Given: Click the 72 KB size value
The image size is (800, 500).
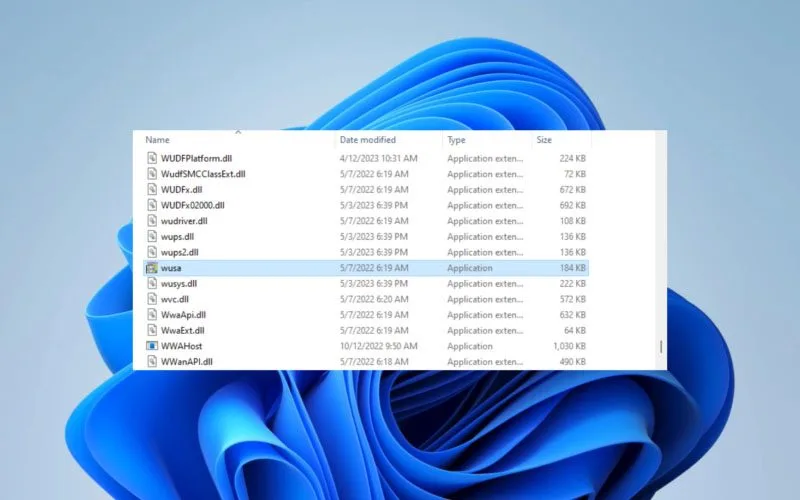Looking at the screenshot, I should [574, 174].
